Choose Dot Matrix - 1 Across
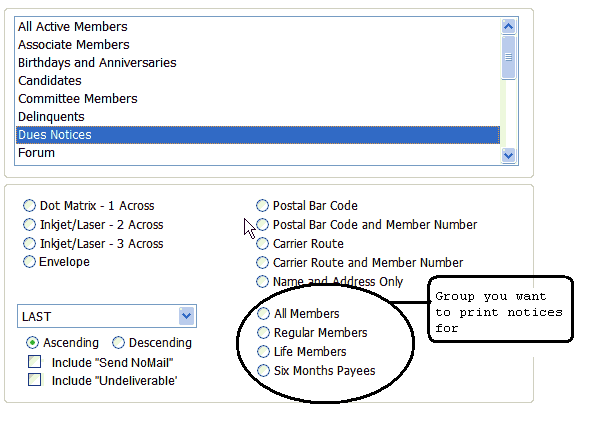The image size is (596, 438). [x=29, y=206]
